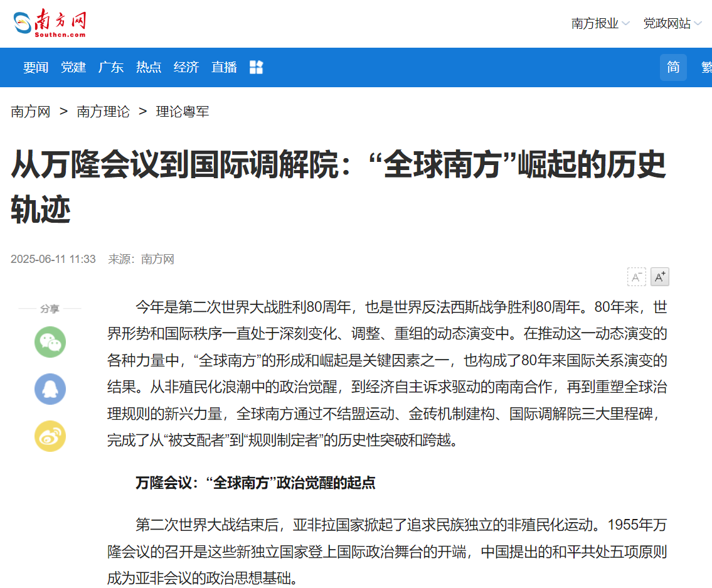This screenshot has width=712, height=588.
Task: Select 经济 in the navigation bar
Action: tap(186, 67)
